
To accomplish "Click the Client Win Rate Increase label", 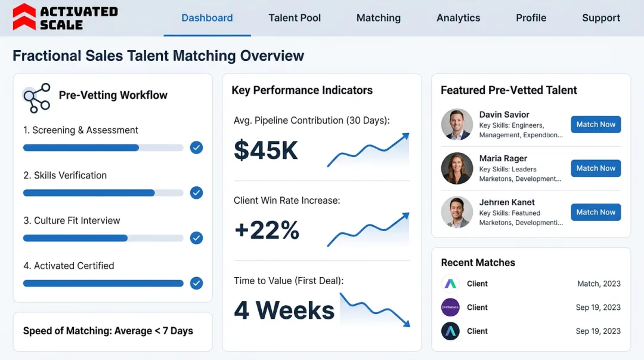I will [287, 201].
